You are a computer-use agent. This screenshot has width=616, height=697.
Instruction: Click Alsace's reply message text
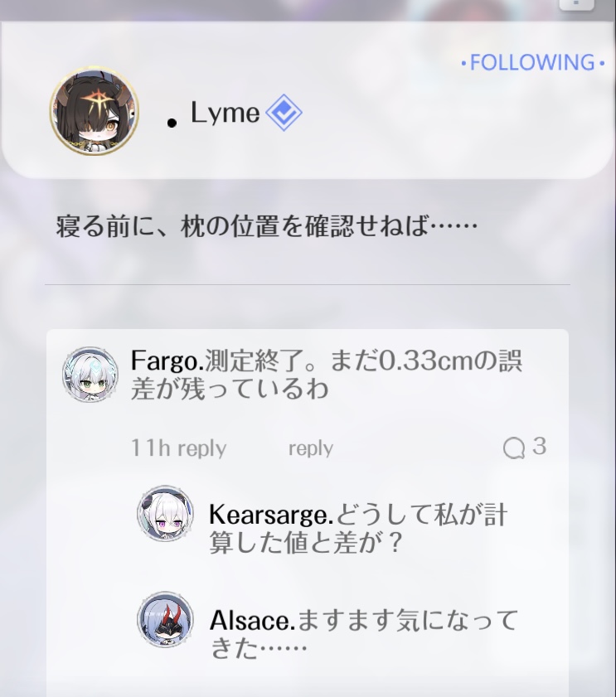364,634
